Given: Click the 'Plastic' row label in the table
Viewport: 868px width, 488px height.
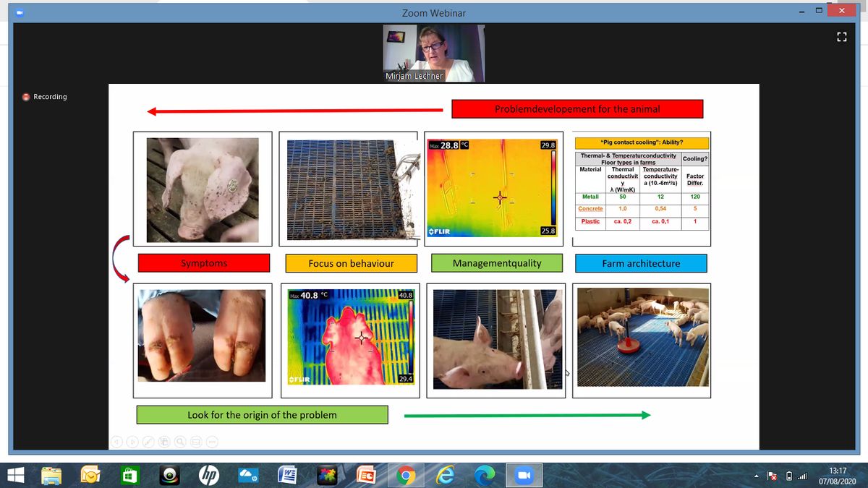Looking at the screenshot, I should (591, 221).
